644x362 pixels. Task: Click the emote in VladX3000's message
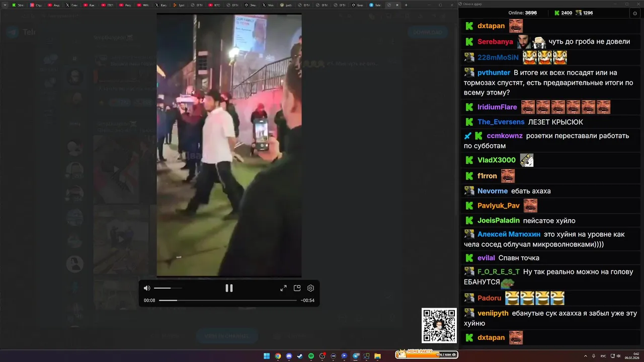(x=526, y=160)
